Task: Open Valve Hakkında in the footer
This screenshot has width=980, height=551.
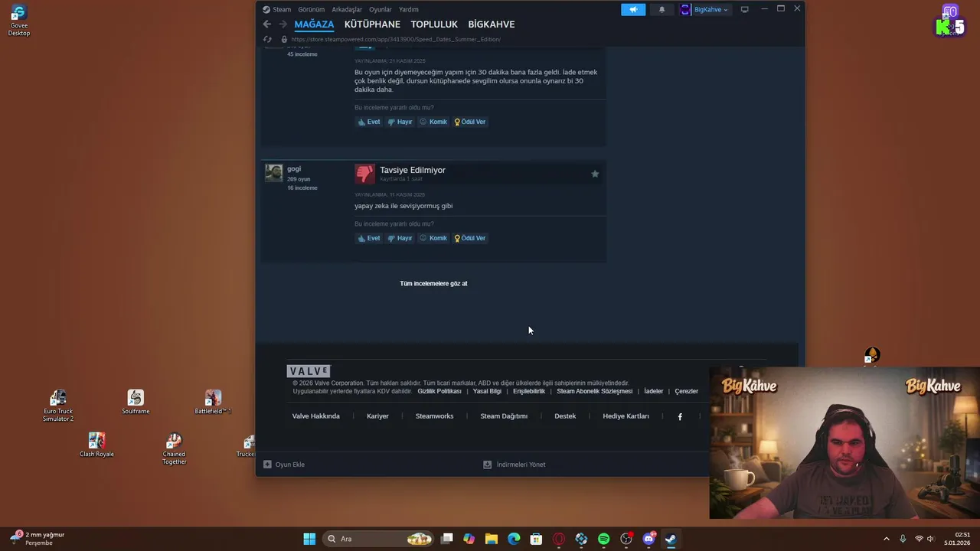Action: [x=315, y=416]
